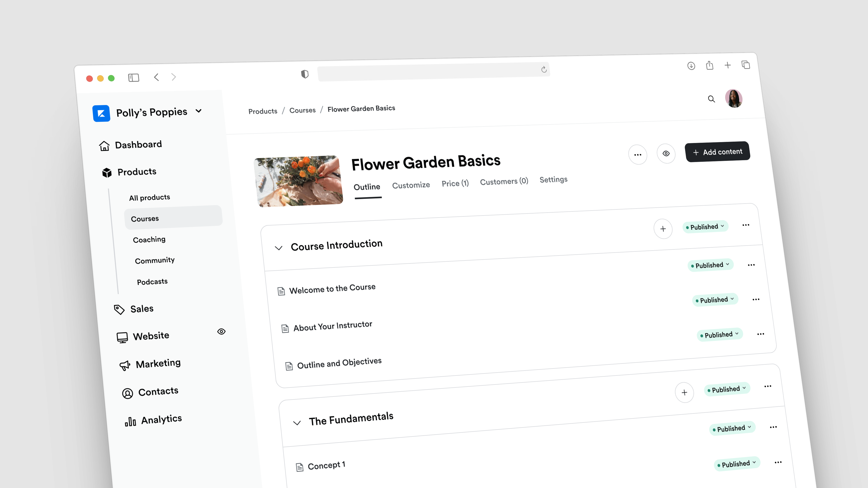The width and height of the screenshot is (868, 488).
Task: Open course more options next to preview
Action: pyautogui.click(x=638, y=155)
